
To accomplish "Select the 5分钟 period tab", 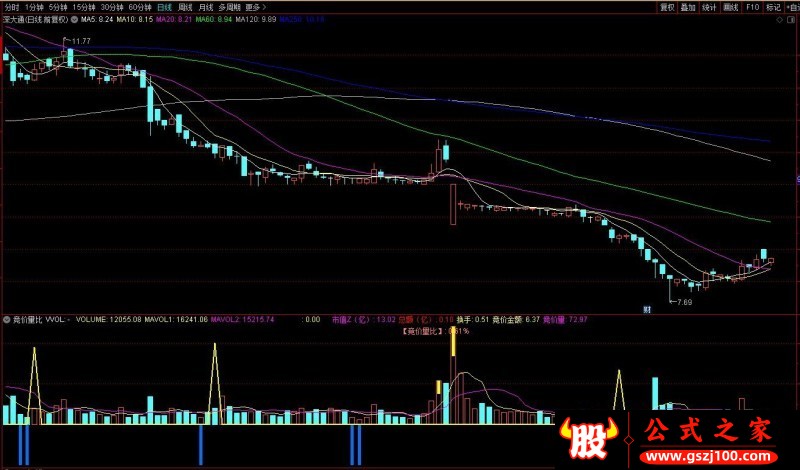I will tap(58, 7).
